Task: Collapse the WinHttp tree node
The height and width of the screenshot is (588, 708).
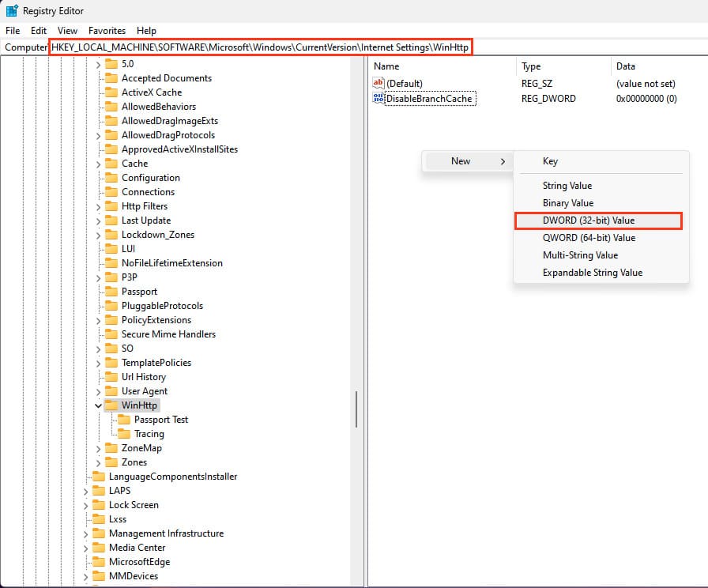Action: [x=99, y=405]
